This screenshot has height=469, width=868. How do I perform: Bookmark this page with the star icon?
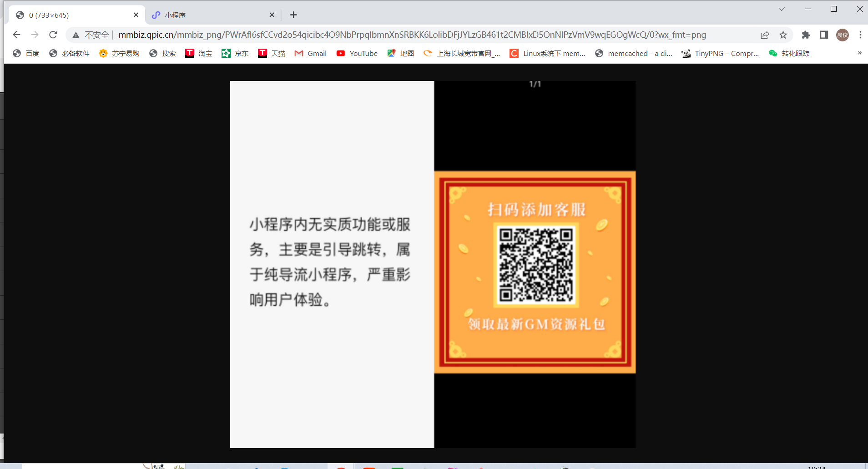783,35
